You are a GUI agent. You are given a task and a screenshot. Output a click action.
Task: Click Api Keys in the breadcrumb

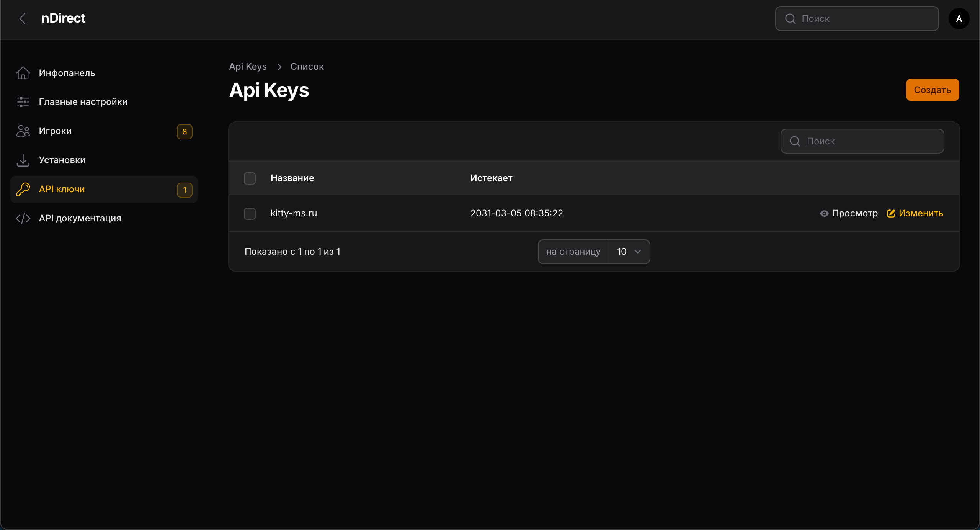[x=248, y=67]
